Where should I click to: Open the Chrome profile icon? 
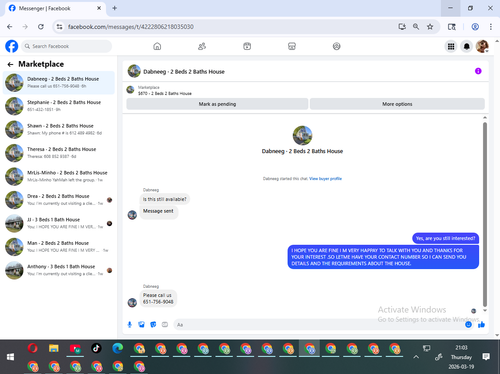(x=475, y=27)
